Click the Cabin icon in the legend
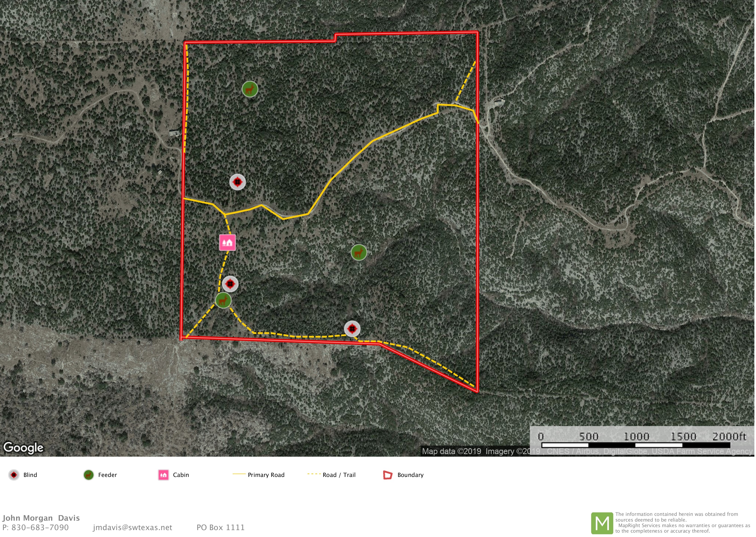 (x=163, y=475)
